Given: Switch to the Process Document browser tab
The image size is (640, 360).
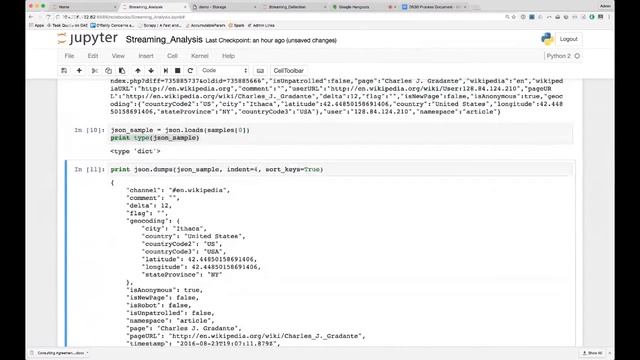Looking at the screenshot, I should click(x=433, y=7).
